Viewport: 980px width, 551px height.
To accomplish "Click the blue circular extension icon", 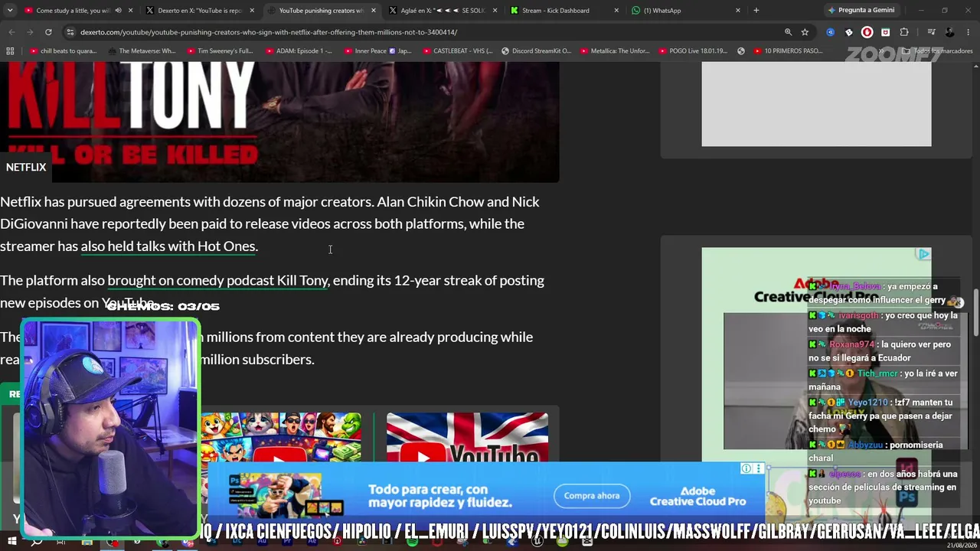I will click(830, 32).
